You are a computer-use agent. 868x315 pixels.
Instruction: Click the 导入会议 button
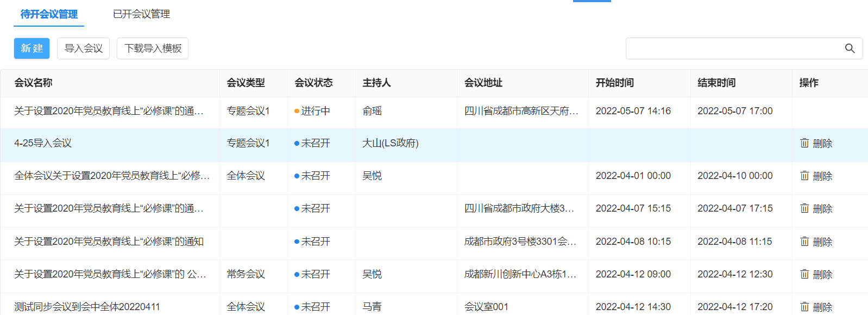click(x=84, y=48)
